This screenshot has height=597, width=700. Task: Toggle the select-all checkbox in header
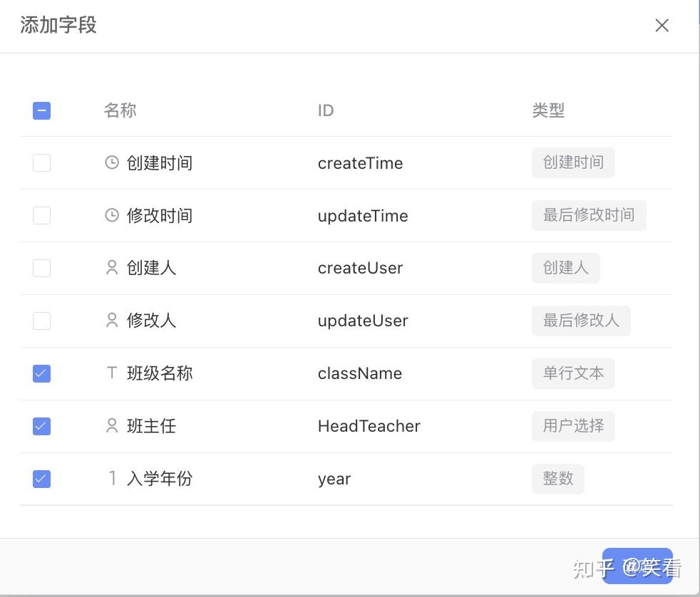(x=41, y=110)
